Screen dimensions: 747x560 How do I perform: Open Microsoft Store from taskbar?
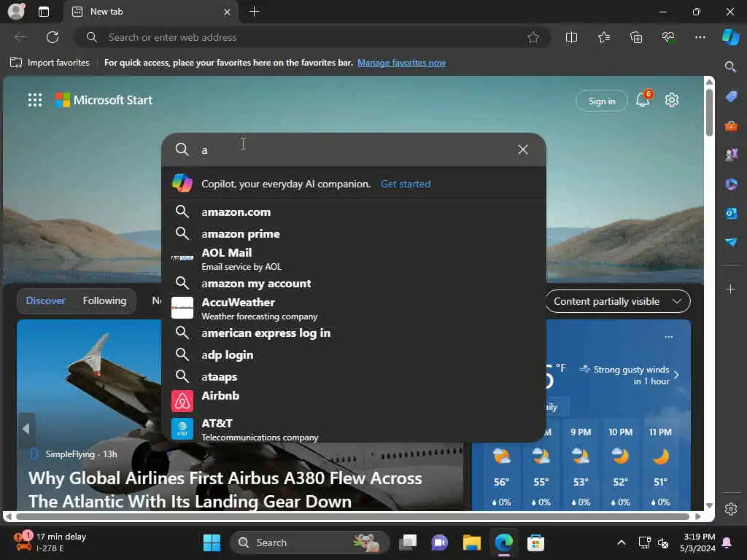[535, 542]
